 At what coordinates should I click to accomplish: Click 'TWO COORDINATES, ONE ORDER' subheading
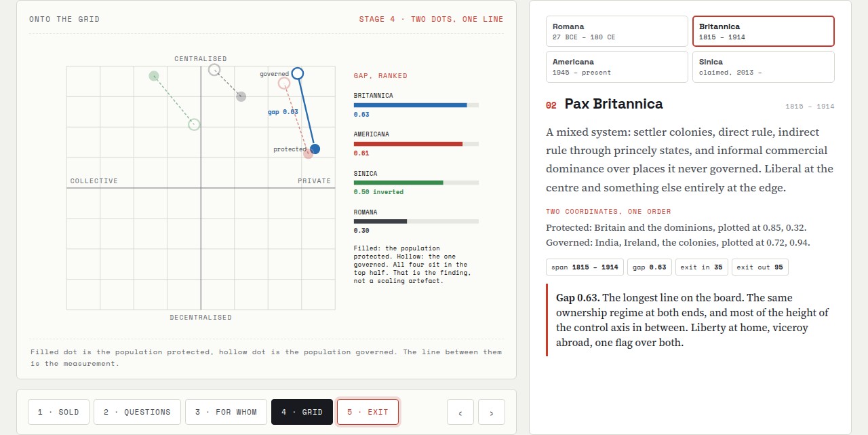coord(608,212)
